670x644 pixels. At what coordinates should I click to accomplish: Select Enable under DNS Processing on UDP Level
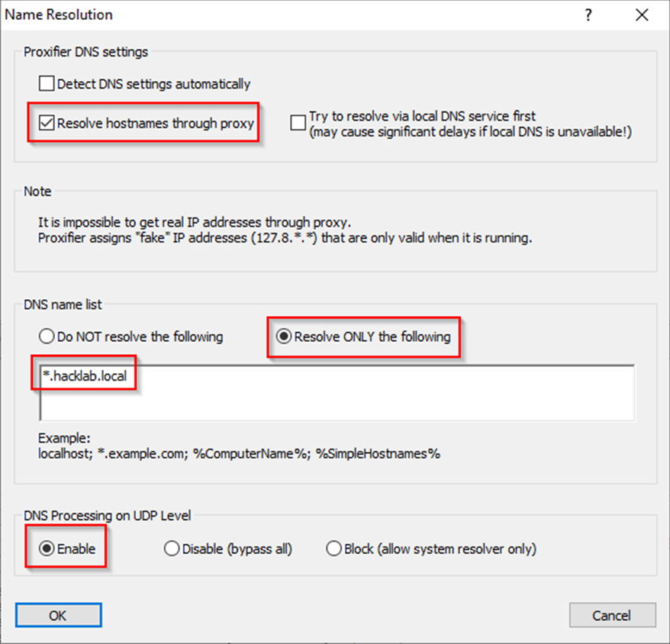click(x=47, y=549)
